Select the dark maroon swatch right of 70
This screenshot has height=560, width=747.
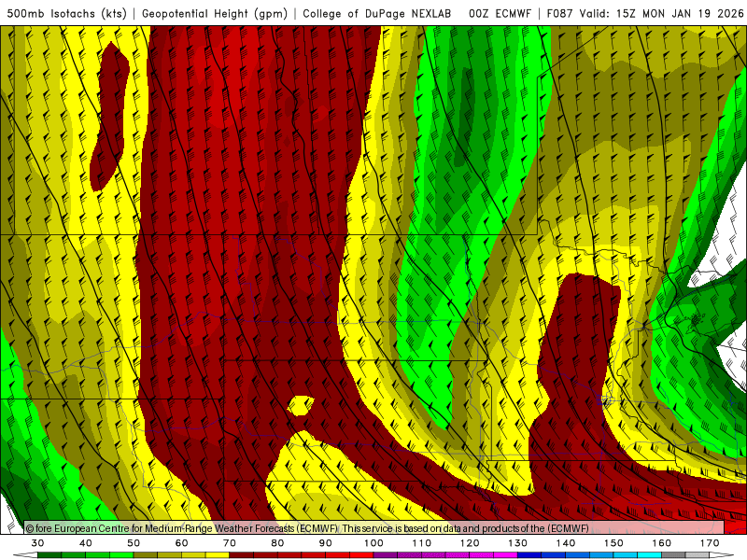click(x=242, y=555)
